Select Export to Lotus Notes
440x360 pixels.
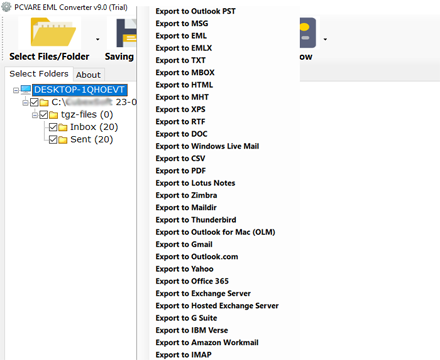(x=195, y=183)
